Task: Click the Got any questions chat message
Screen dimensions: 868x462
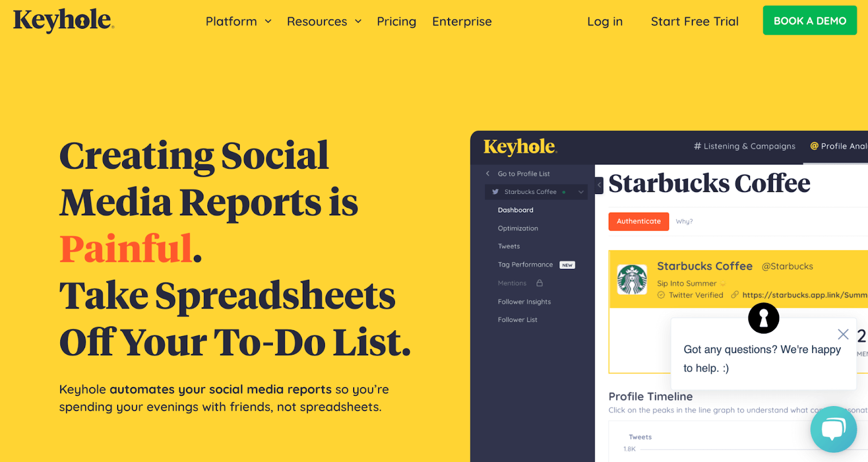Action: (762, 358)
